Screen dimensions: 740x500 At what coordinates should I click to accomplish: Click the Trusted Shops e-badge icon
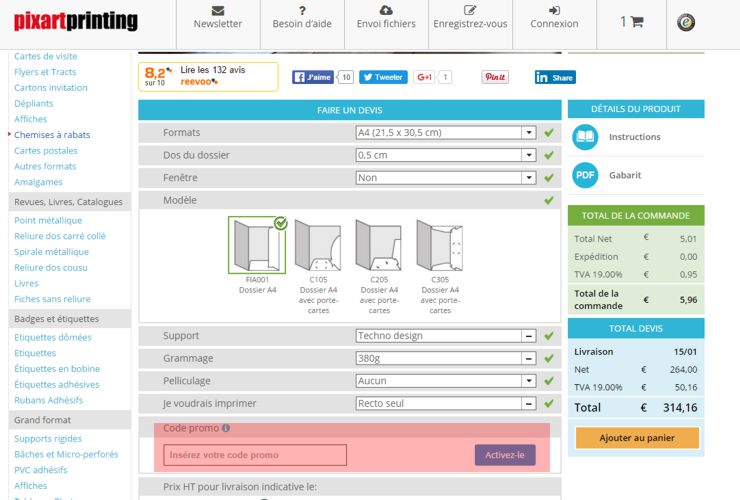686,22
